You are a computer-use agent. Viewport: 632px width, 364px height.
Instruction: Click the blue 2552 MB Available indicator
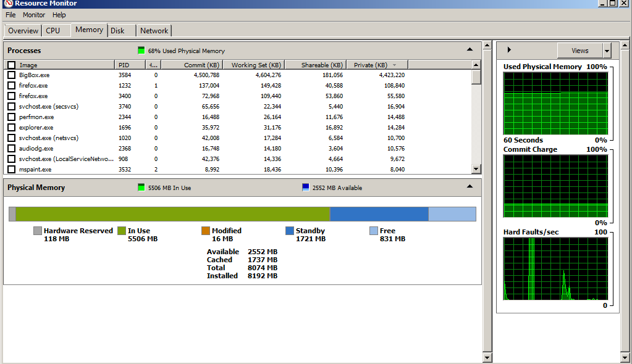coord(306,188)
